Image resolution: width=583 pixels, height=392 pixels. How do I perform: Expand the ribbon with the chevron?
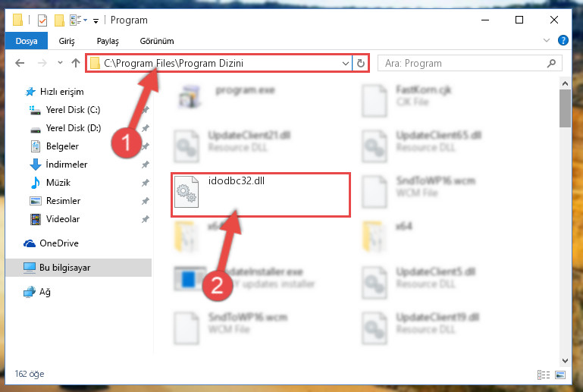(546, 40)
